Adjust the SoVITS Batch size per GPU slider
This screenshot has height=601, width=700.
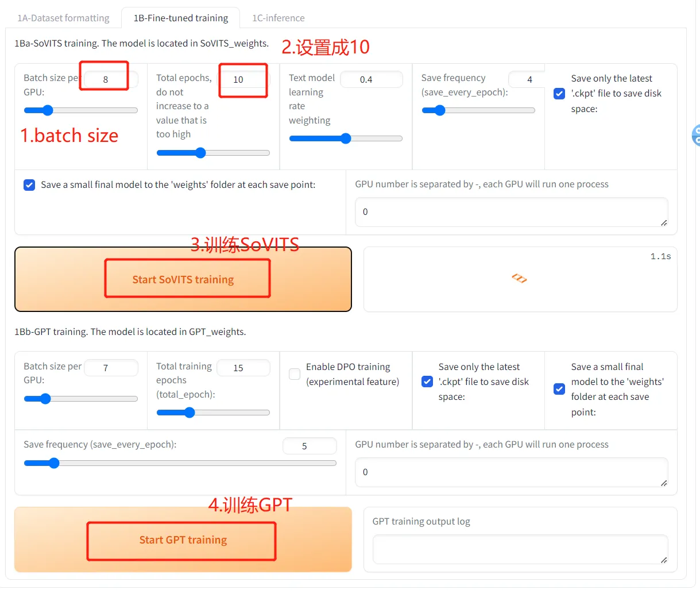click(x=80, y=110)
